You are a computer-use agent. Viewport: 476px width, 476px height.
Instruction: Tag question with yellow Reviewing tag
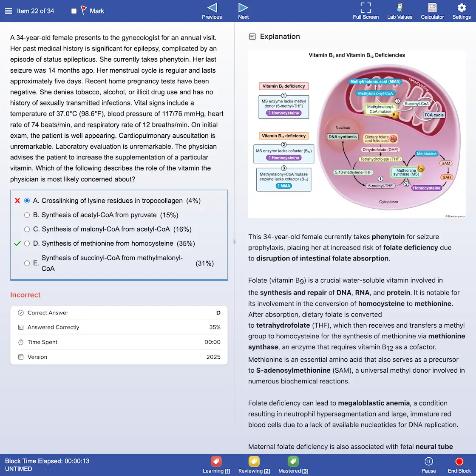254,465
